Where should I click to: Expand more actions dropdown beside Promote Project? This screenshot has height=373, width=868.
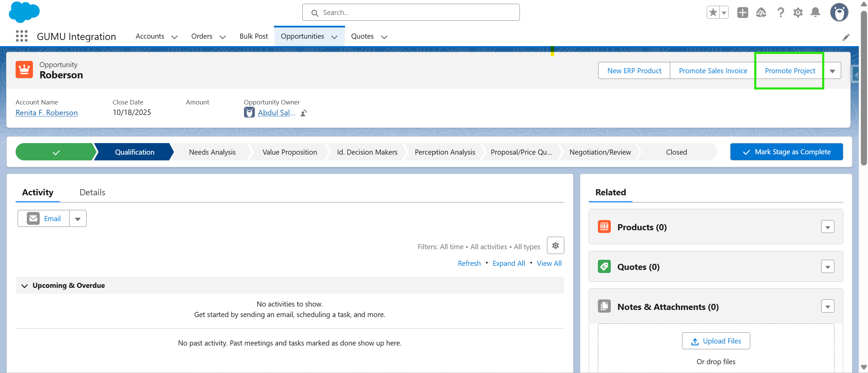tap(832, 71)
